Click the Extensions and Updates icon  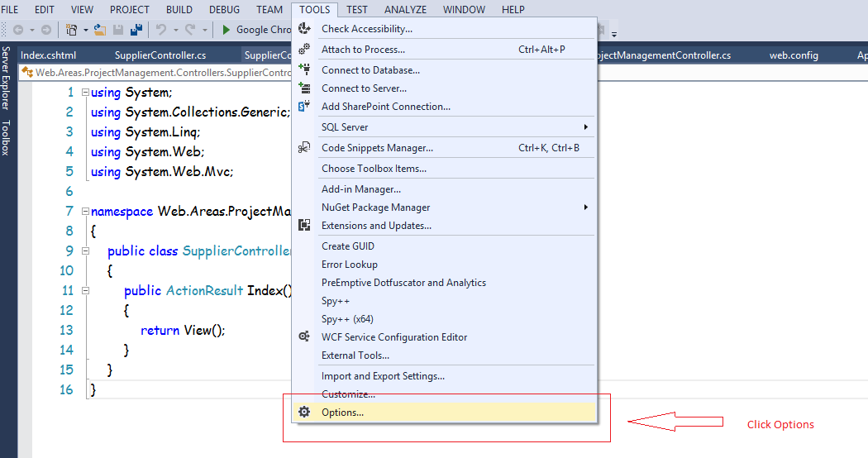tap(304, 225)
